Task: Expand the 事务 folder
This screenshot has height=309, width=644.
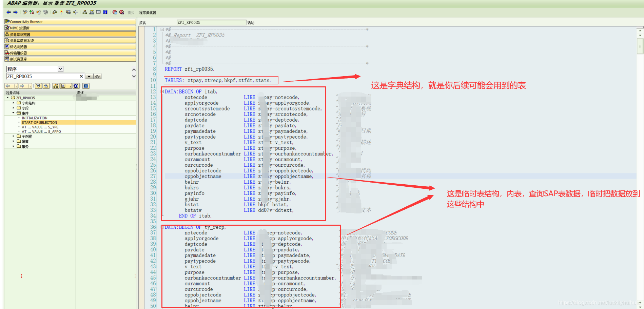Action: (14, 146)
